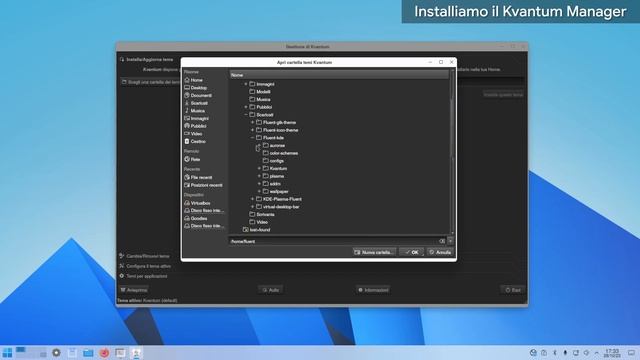Select Video in the places sidebar
The width and height of the screenshot is (640, 360).
(x=193, y=133)
